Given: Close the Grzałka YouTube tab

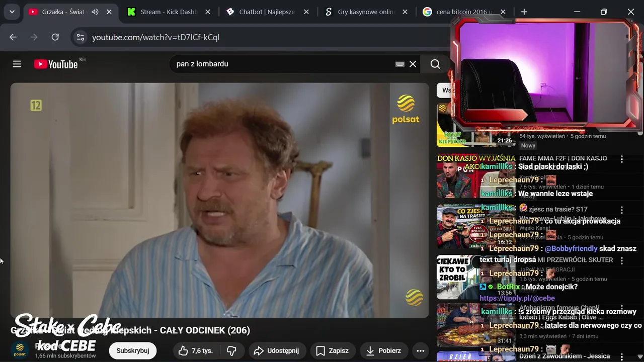Looking at the screenshot, I should pos(109,12).
